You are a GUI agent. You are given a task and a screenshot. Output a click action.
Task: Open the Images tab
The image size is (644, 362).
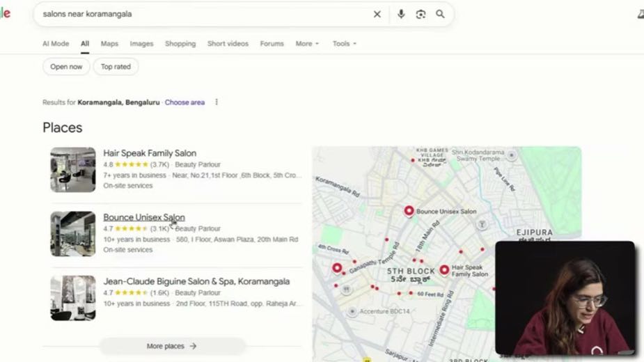pos(141,44)
